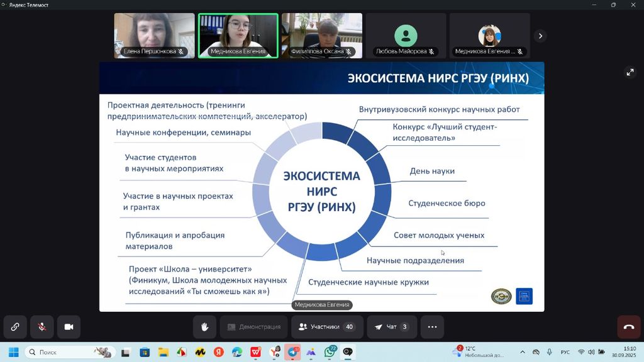Click the Демонстрация screen share button
644x362 pixels.
pyautogui.click(x=253, y=327)
